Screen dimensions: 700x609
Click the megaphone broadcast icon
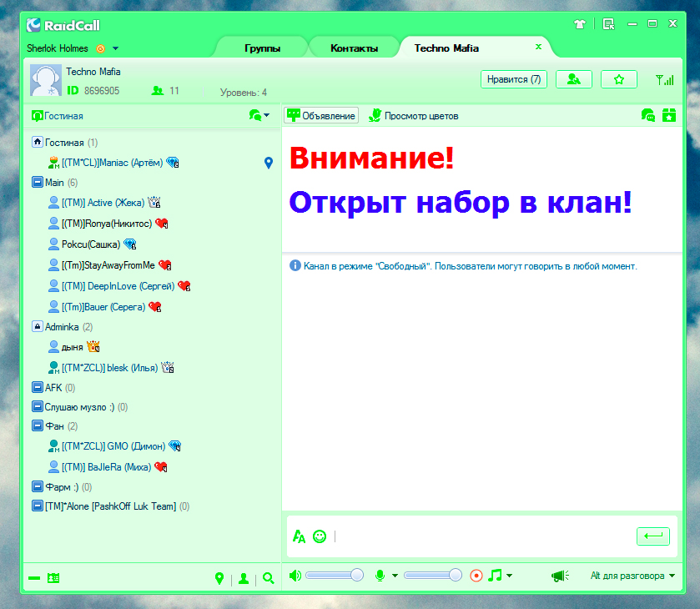coord(561,576)
